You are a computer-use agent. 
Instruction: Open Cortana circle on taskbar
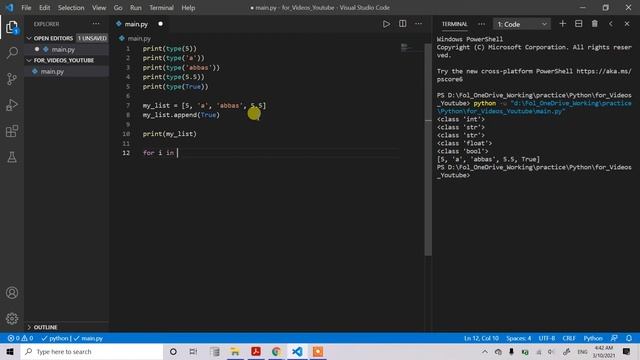tap(173, 351)
